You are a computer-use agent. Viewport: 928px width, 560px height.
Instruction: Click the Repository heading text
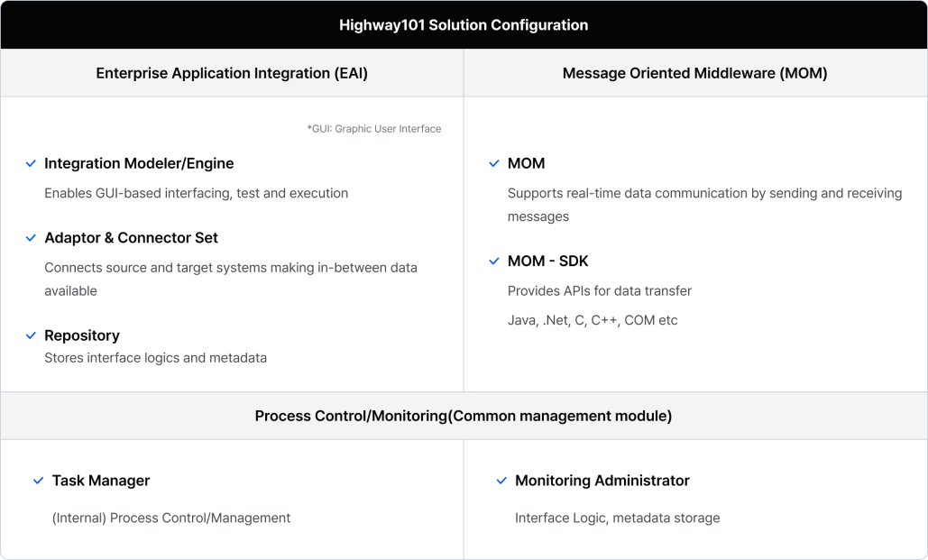click(82, 335)
